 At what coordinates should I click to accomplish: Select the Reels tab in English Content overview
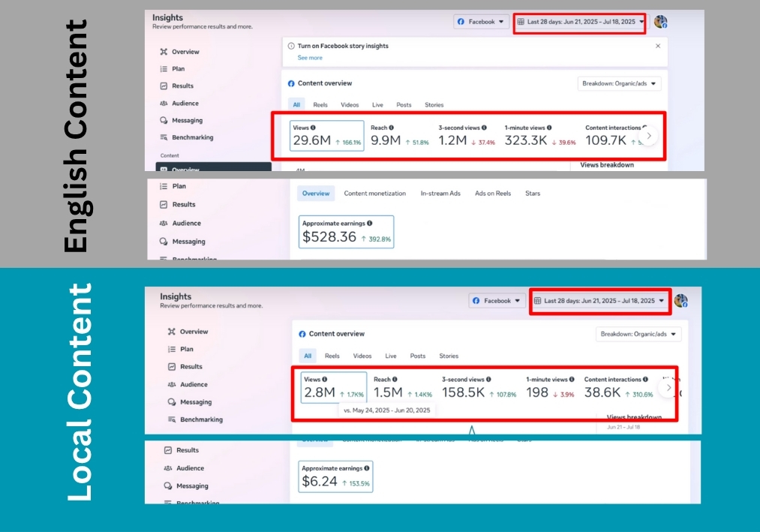(x=320, y=105)
